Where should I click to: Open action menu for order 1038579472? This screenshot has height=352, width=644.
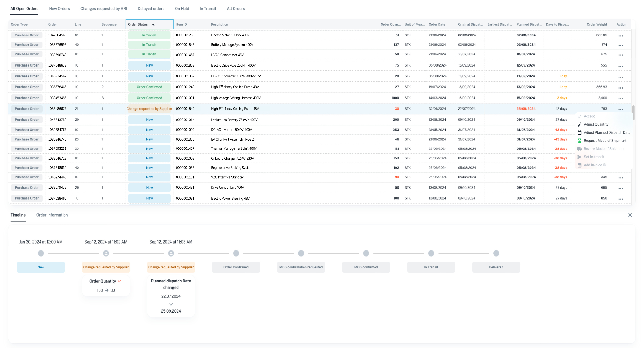tap(621, 188)
